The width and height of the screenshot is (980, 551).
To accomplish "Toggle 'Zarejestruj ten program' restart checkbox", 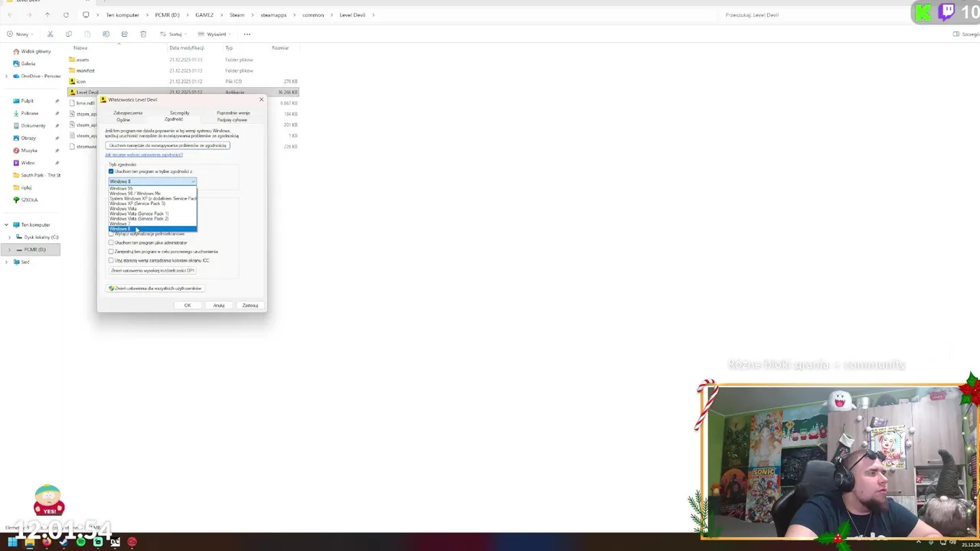I will (111, 251).
